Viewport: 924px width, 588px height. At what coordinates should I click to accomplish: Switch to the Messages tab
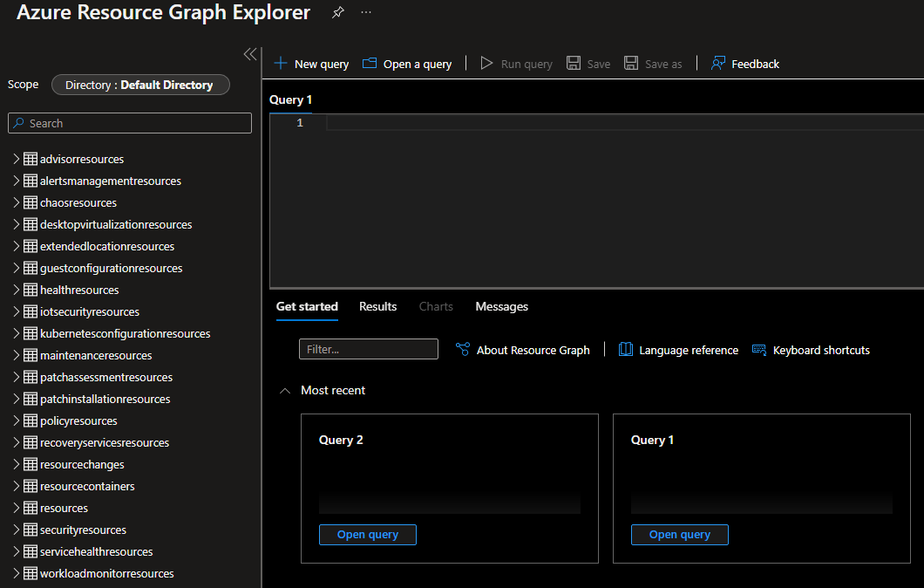pyautogui.click(x=501, y=307)
